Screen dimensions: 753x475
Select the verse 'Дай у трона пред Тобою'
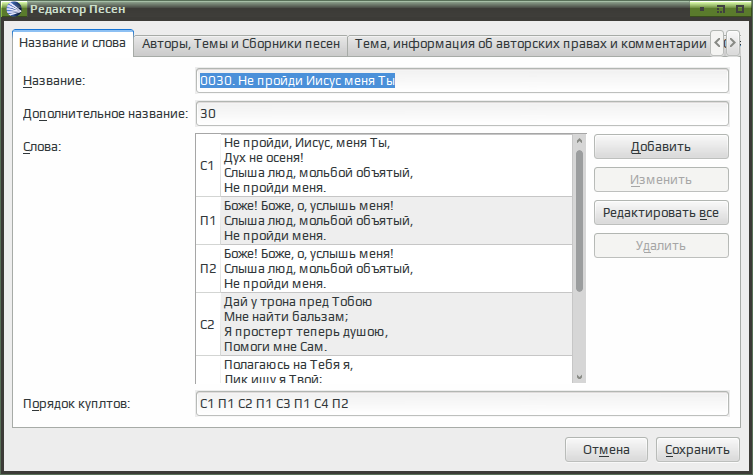click(396, 325)
